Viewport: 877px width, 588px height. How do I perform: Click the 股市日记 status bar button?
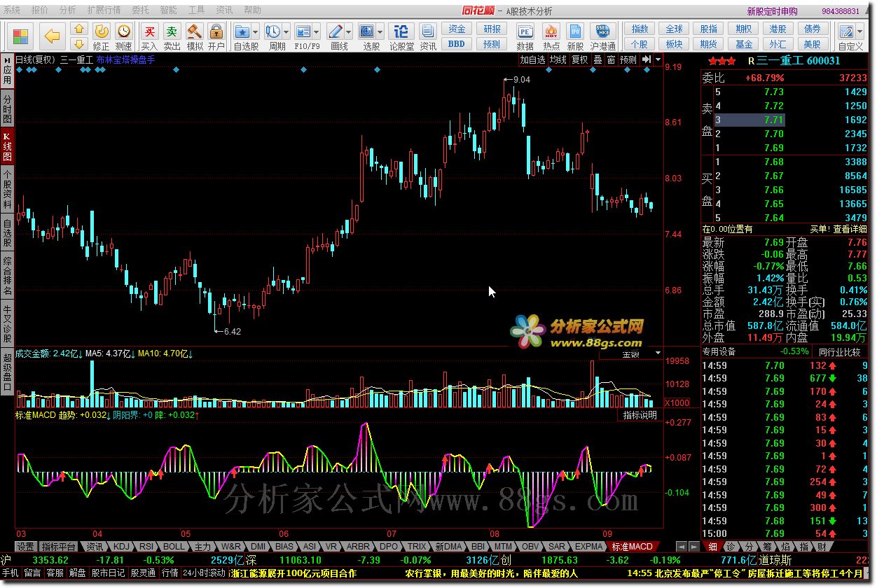pyautogui.click(x=108, y=573)
